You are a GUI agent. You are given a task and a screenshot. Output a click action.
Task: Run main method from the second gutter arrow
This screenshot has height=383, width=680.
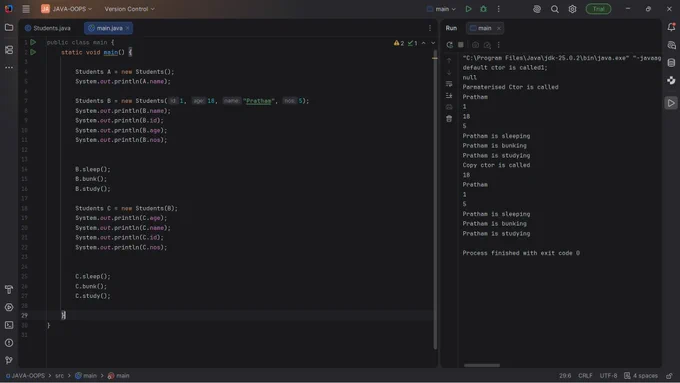click(x=33, y=52)
